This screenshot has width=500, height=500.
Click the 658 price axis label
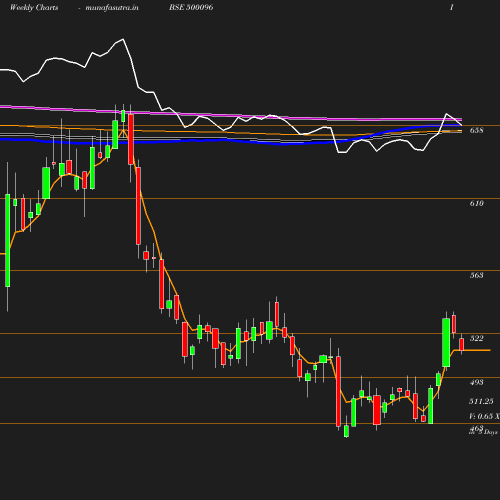pyautogui.click(x=476, y=130)
